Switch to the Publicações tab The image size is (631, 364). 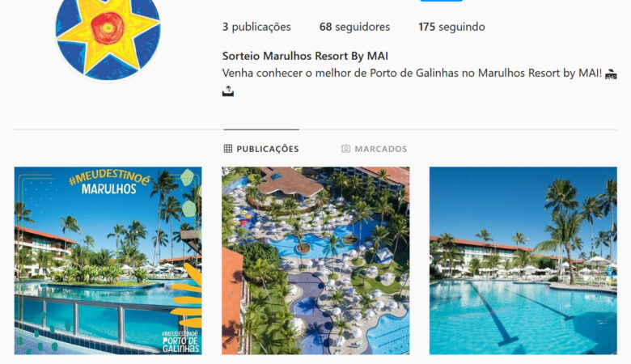[261, 149]
